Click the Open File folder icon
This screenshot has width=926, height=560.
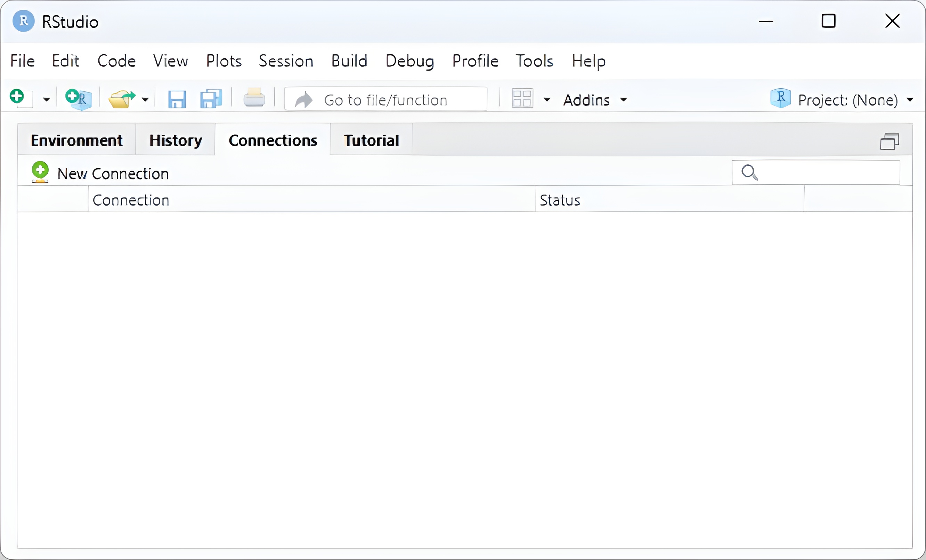pos(121,100)
